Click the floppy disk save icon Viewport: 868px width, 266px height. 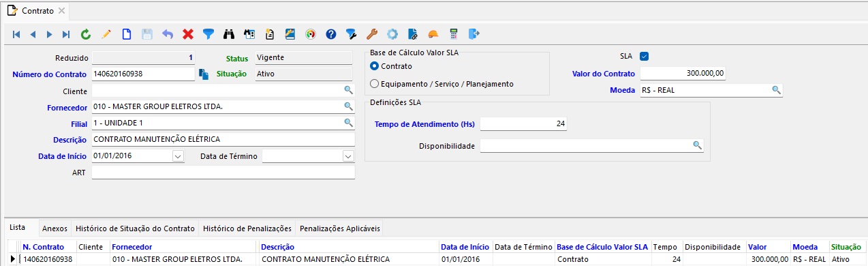click(146, 33)
